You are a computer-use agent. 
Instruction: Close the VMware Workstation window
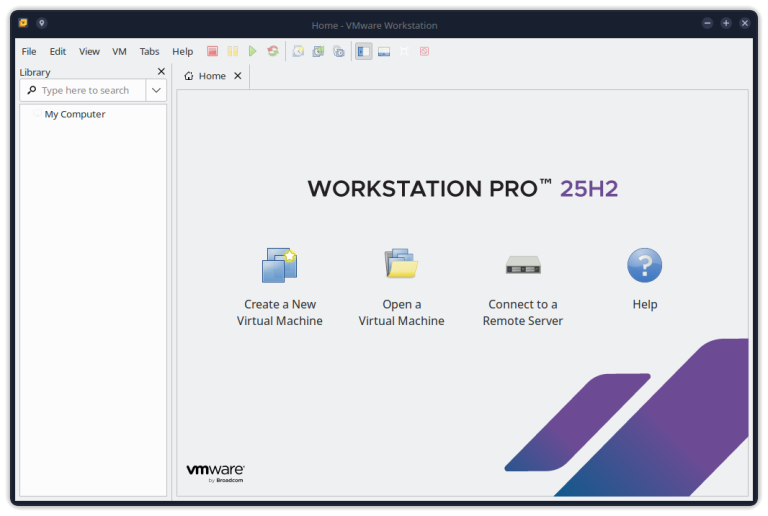(745, 23)
